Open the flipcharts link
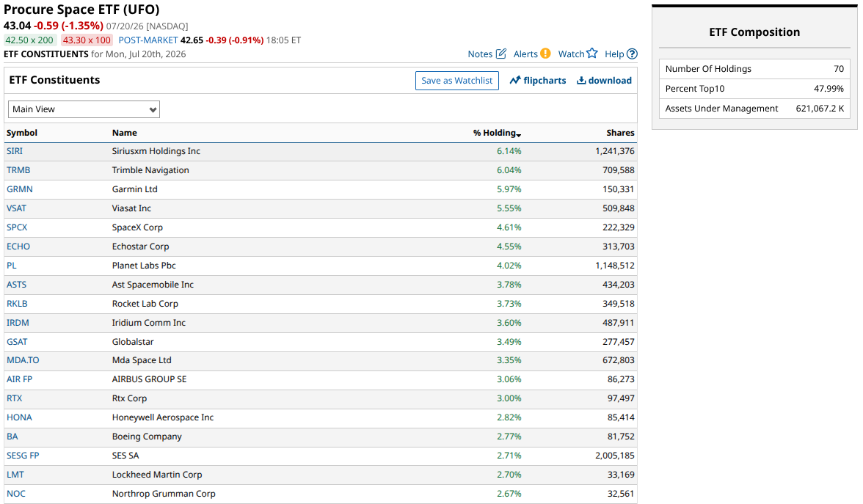Viewport: 863px width, 504px height. (x=545, y=81)
